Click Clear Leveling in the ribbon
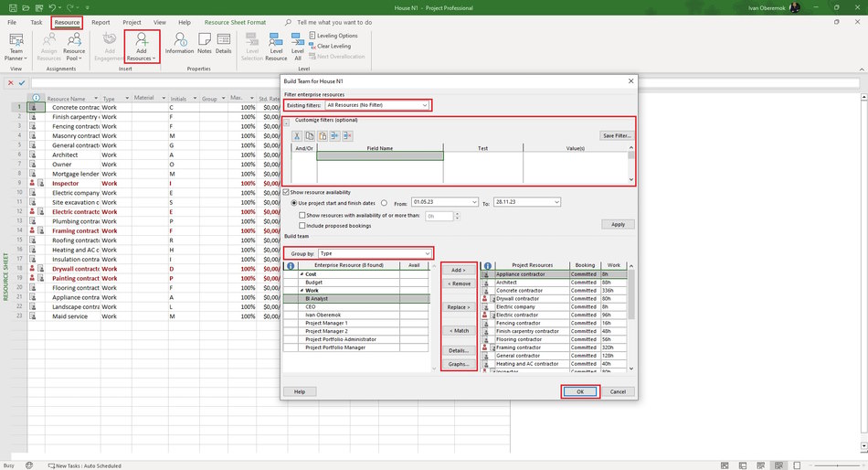The height and width of the screenshot is (470, 868). 330,46
